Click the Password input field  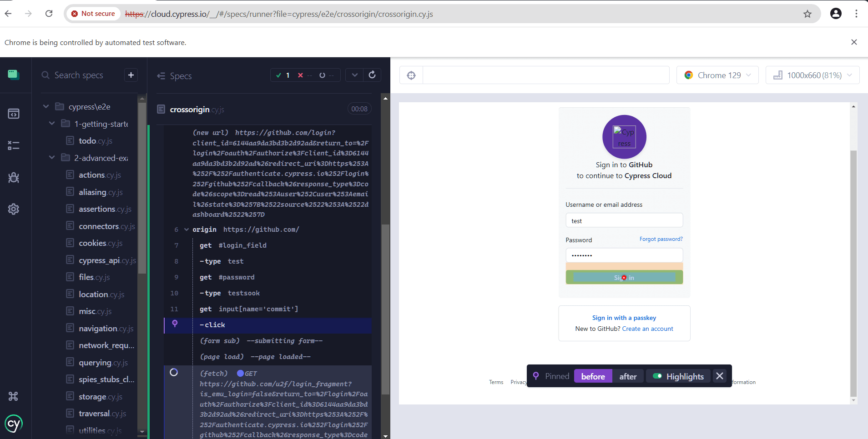click(x=624, y=255)
